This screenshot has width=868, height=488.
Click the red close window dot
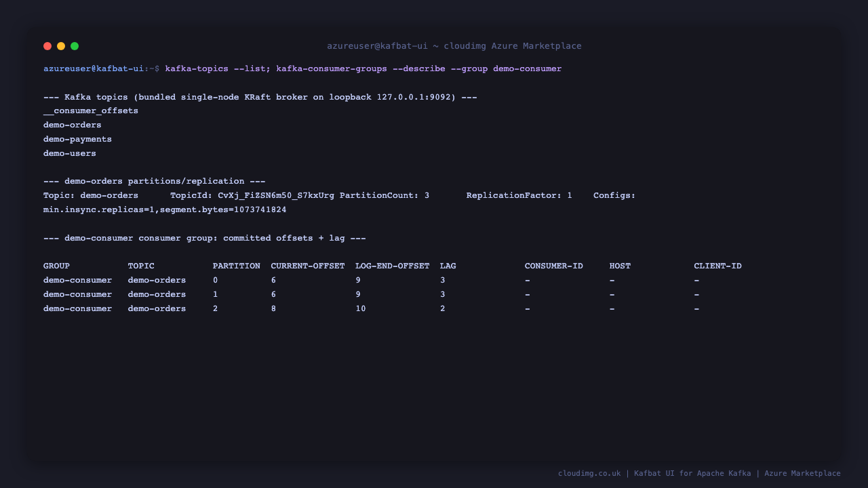coord(47,46)
